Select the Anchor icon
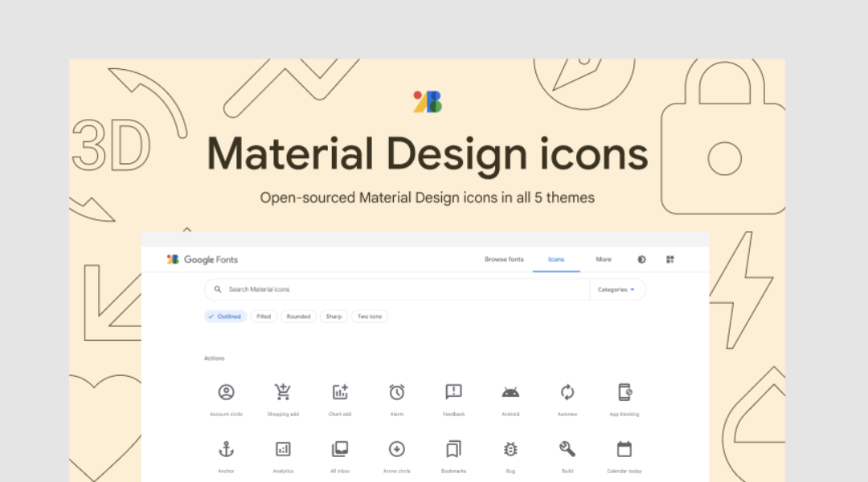The image size is (868, 482). 226,449
